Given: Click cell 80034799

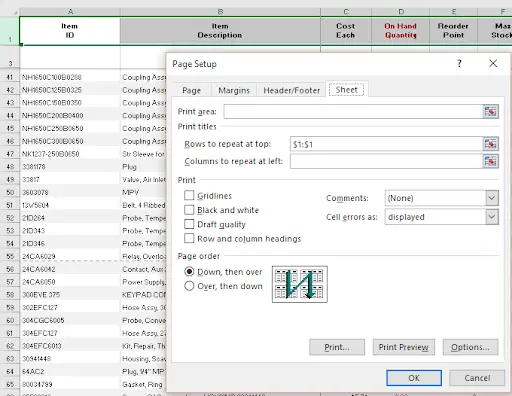Looking at the screenshot, I should [x=70, y=384].
